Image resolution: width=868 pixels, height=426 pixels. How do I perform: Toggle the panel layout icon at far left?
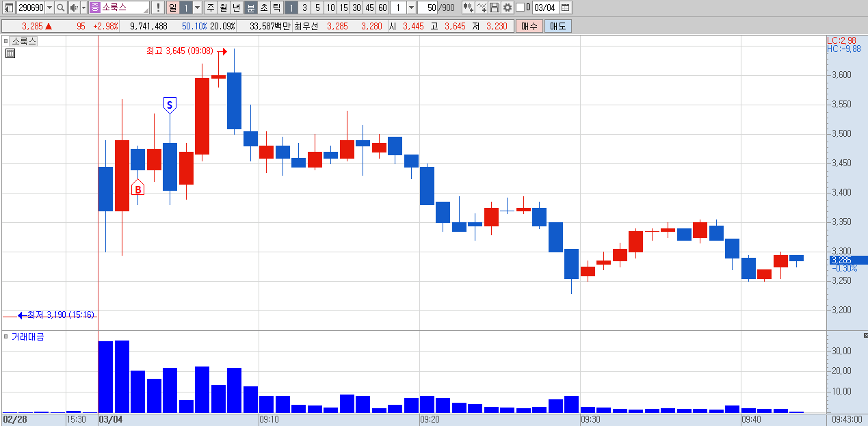(x=9, y=8)
